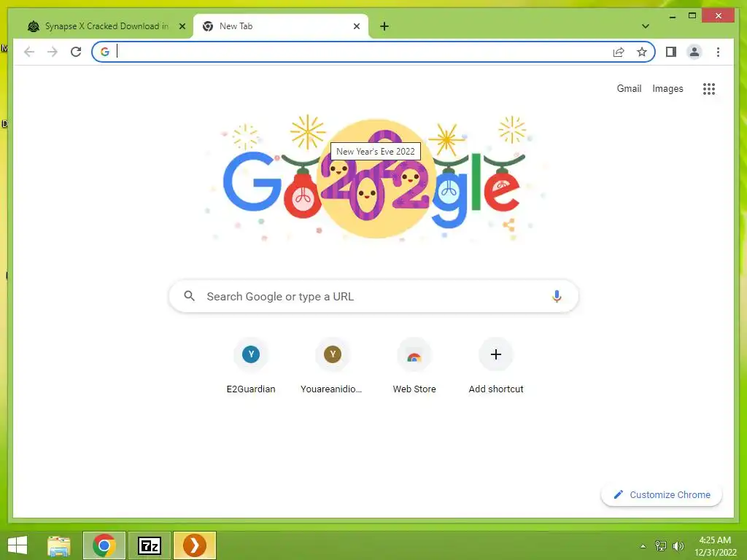Show hidden system tray icons
This screenshot has width=747, height=560.
(643, 546)
